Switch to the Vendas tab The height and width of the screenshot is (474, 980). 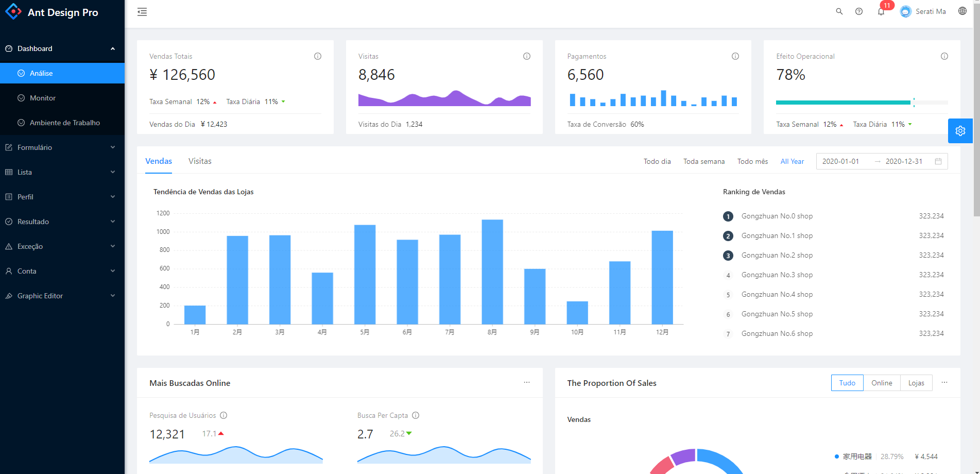[159, 161]
